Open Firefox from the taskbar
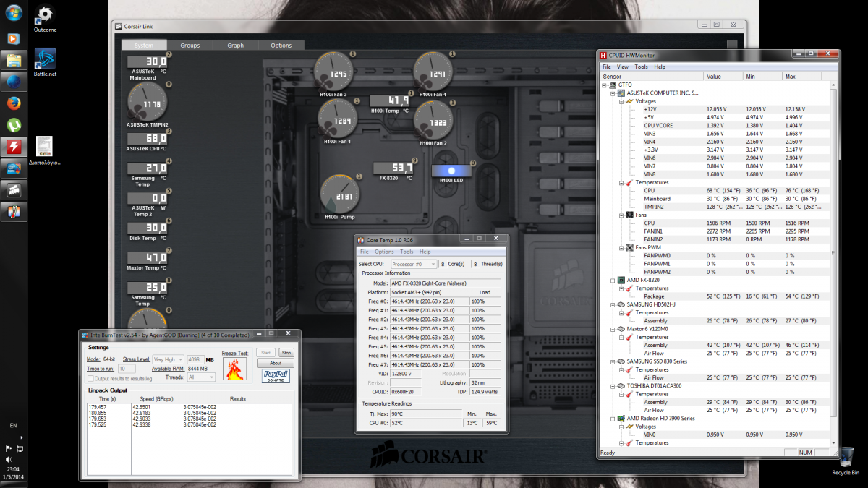868x488 pixels. (x=14, y=103)
